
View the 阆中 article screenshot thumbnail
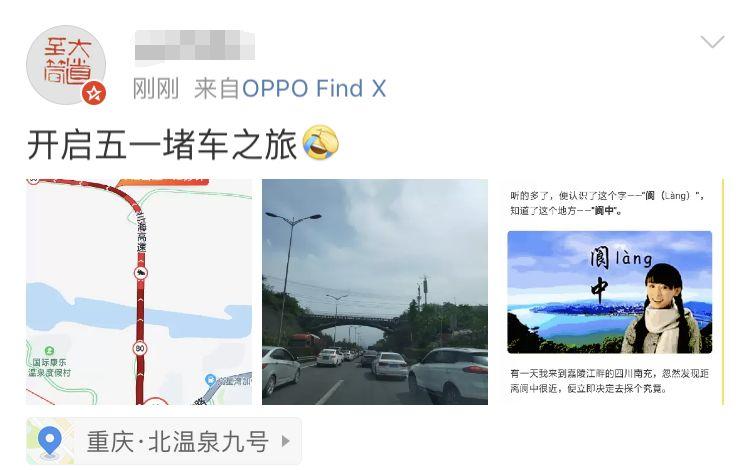[x=611, y=292]
